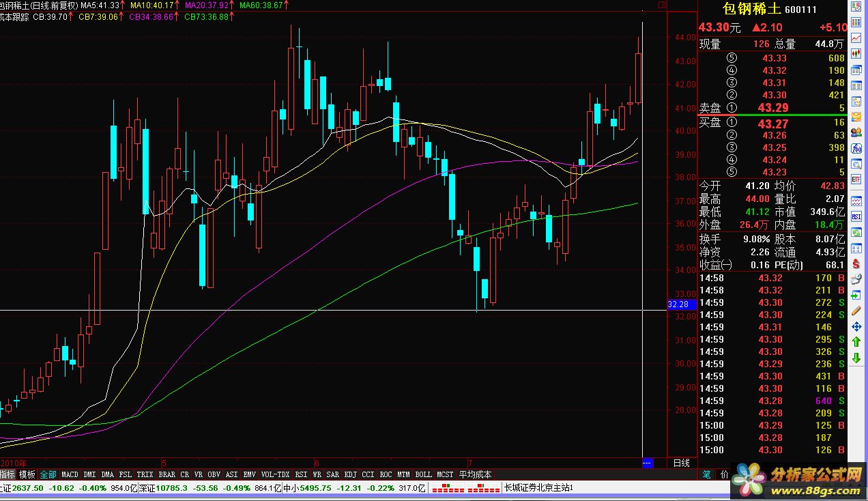This screenshot has width=868, height=501.
Task: Select the 平均成本 indicator tab
Action: (475, 474)
